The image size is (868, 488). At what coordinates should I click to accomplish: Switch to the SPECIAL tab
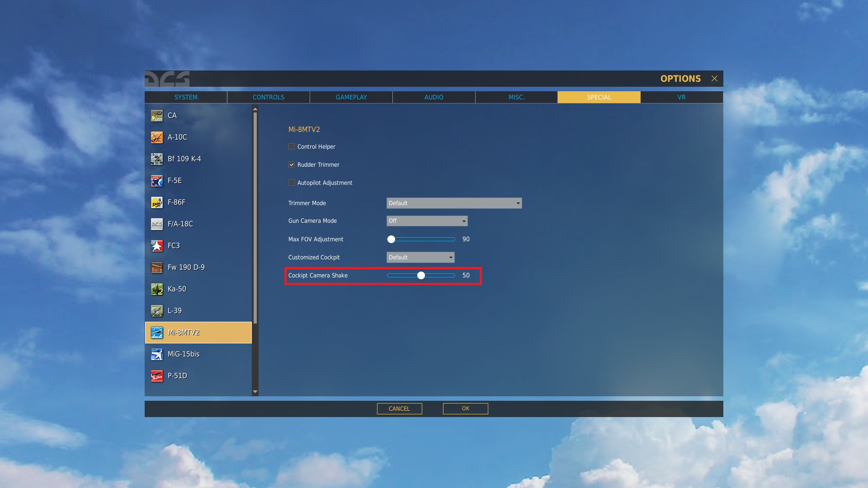coord(599,97)
